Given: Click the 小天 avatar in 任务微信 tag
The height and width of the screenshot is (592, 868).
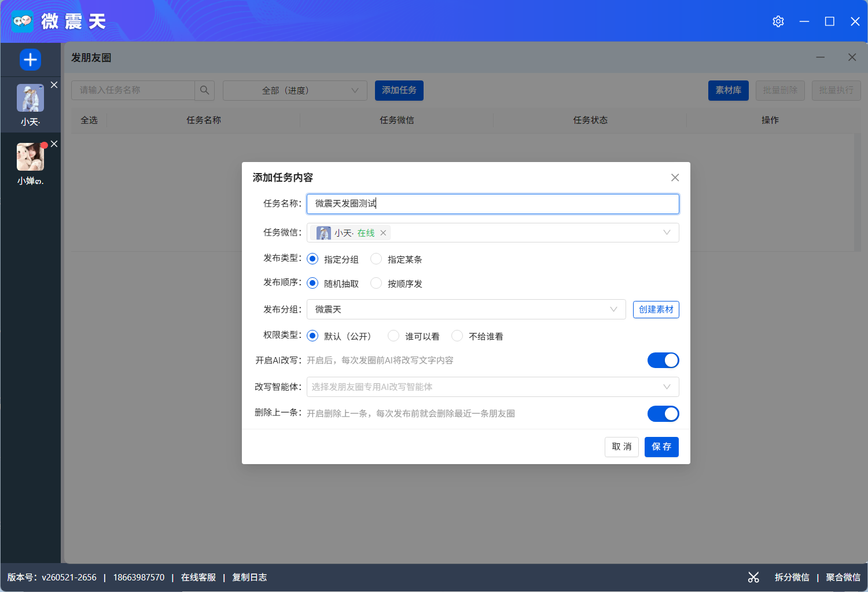Looking at the screenshot, I should click(323, 233).
